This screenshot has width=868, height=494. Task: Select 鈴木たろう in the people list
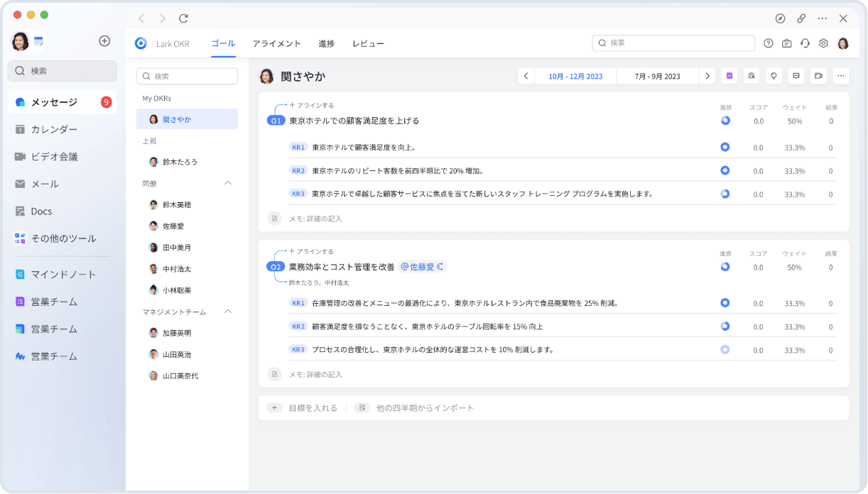(x=180, y=162)
